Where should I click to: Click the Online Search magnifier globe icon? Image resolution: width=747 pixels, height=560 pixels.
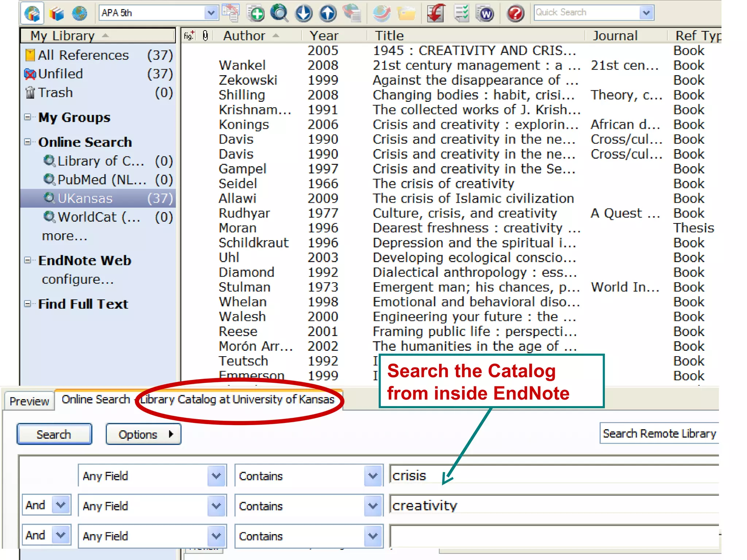pos(279,13)
